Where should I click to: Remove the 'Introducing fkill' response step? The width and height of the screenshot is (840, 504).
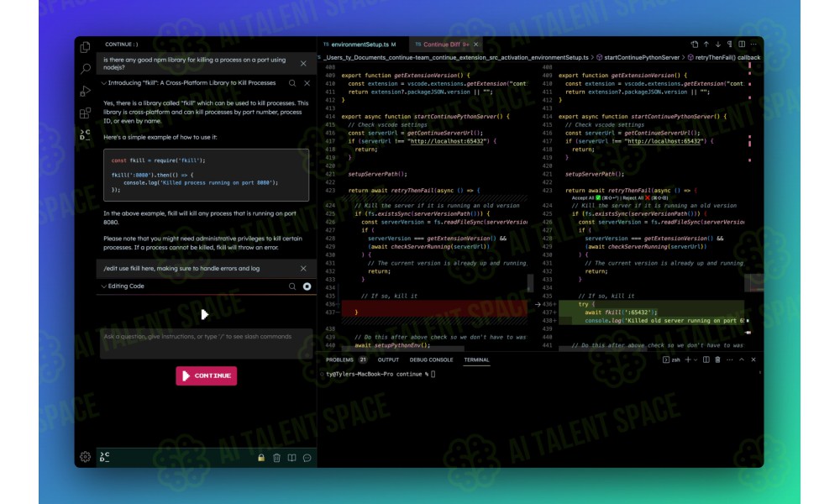click(x=307, y=83)
